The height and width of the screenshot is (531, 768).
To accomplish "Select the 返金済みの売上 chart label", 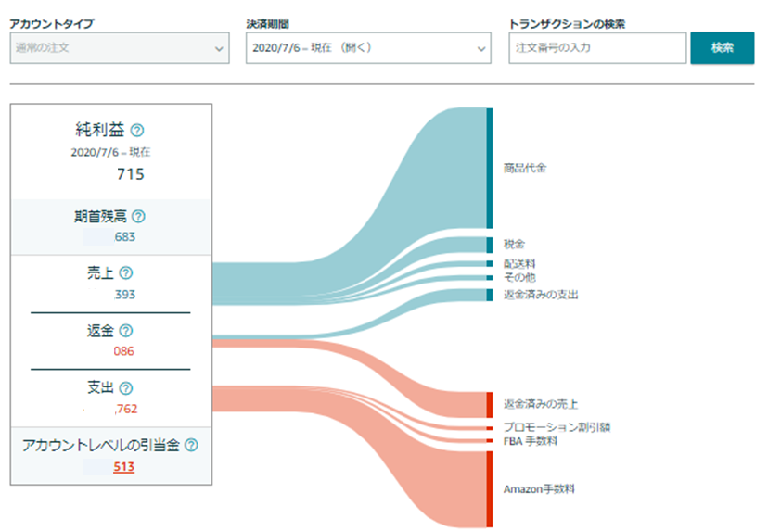I will tap(541, 403).
